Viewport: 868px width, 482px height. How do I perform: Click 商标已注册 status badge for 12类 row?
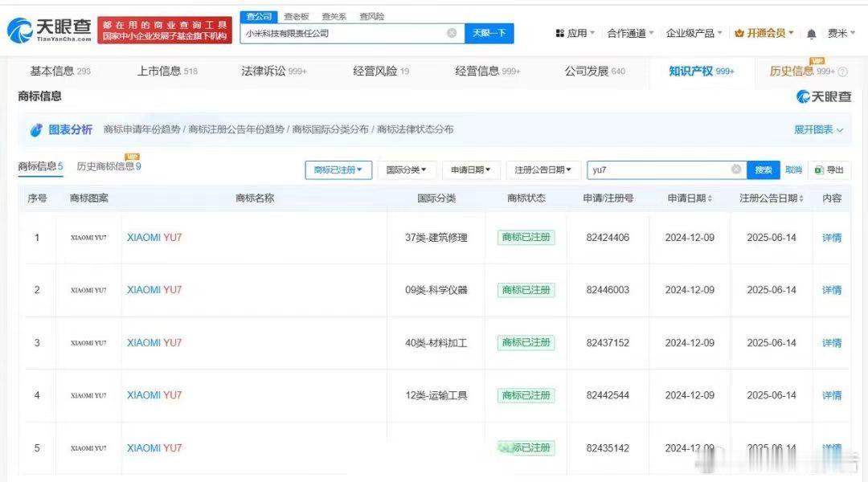526,396
